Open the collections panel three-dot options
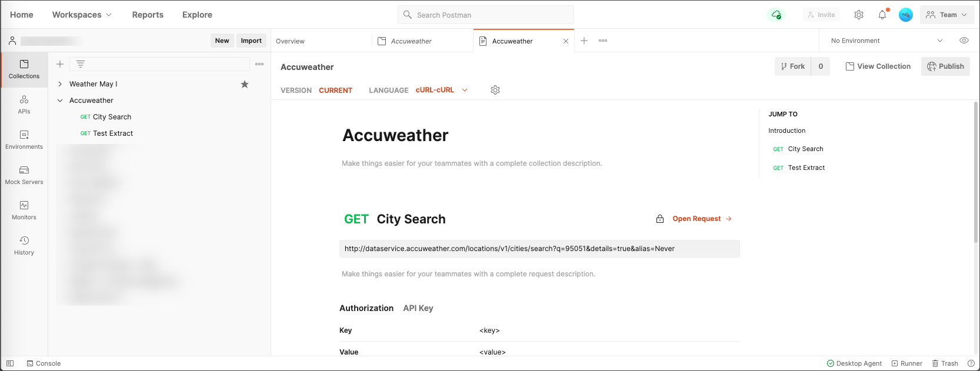This screenshot has width=980, height=371. (x=259, y=64)
